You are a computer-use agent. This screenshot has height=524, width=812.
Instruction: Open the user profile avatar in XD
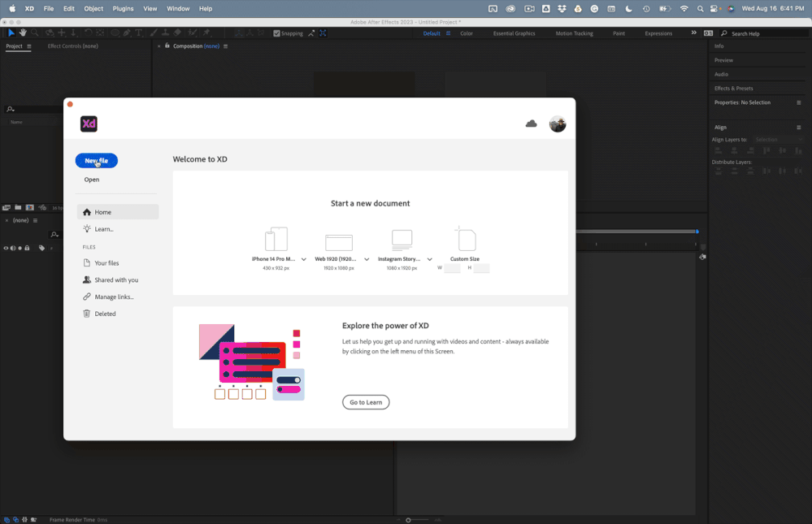coord(558,123)
